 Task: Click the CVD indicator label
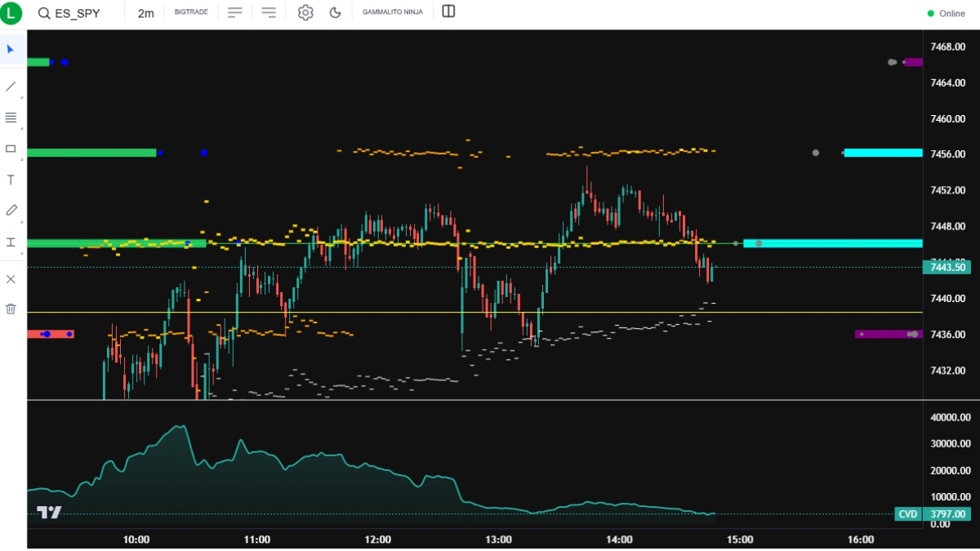[907, 514]
